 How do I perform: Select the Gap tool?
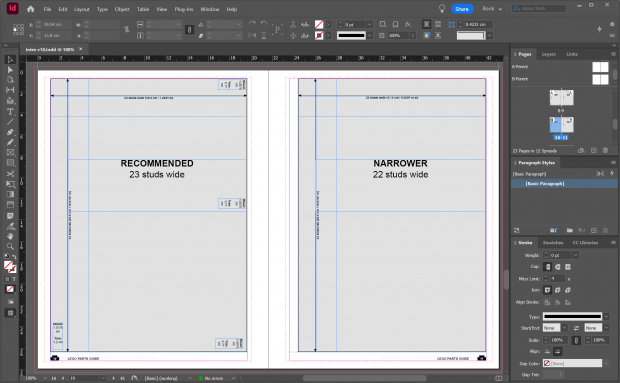tap(10, 90)
